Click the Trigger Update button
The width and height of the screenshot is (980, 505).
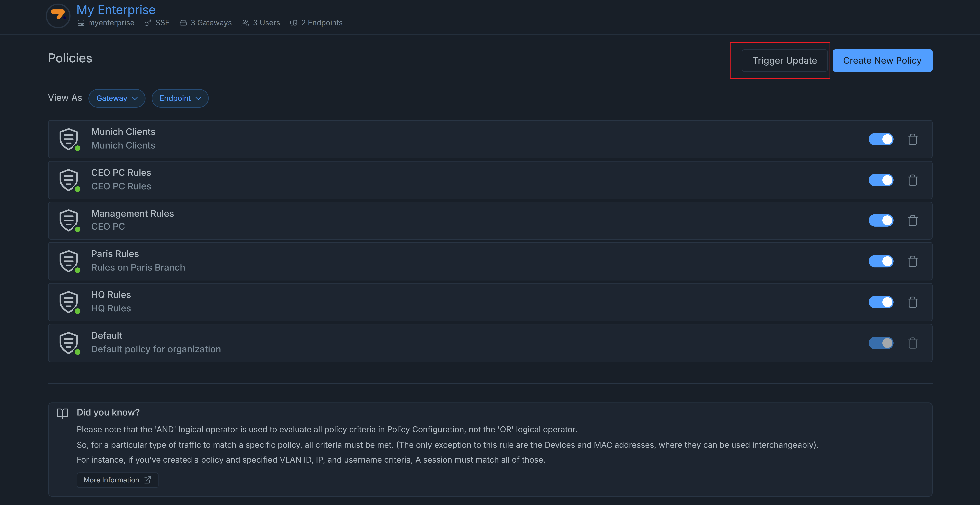(x=784, y=60)
